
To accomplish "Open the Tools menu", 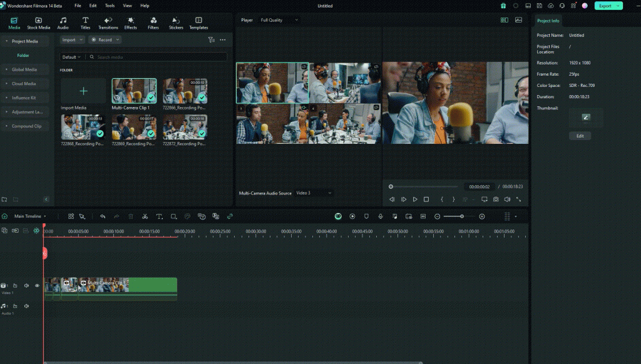I will pos(110,6).
